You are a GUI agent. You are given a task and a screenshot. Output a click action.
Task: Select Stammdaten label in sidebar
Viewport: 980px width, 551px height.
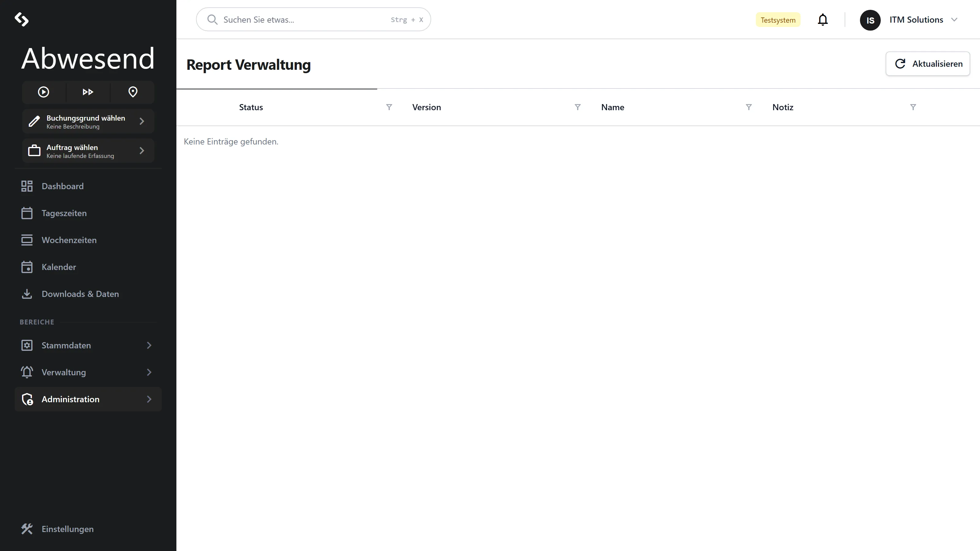(66, 346)
